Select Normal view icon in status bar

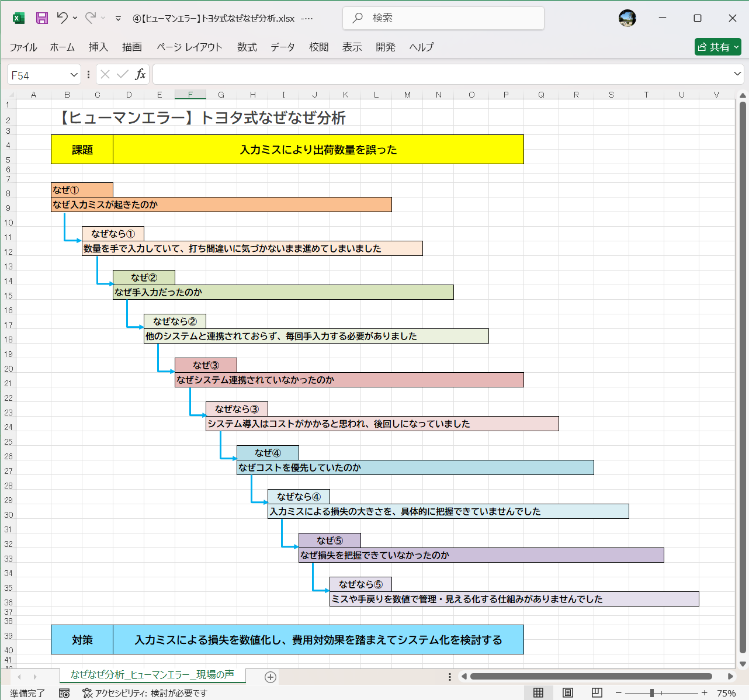[538, 692]
